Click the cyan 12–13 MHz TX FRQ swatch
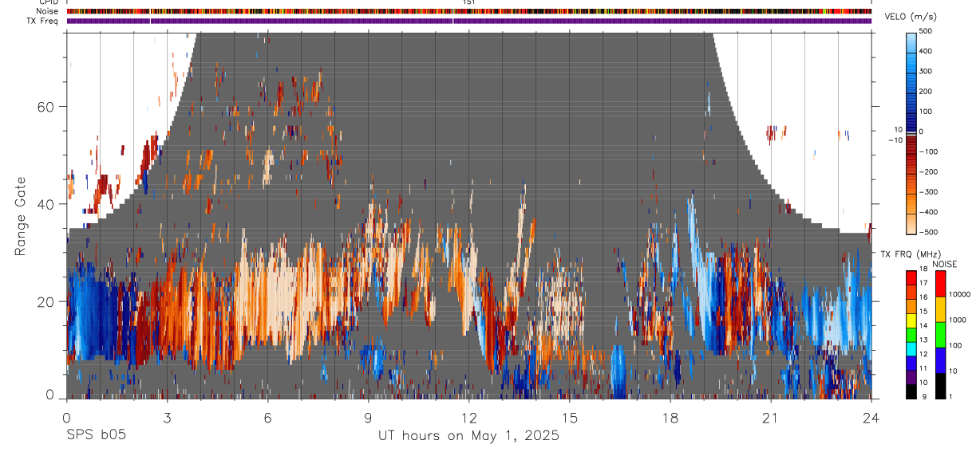The height and width of the screenshot is (452, 980). [911, 348]
